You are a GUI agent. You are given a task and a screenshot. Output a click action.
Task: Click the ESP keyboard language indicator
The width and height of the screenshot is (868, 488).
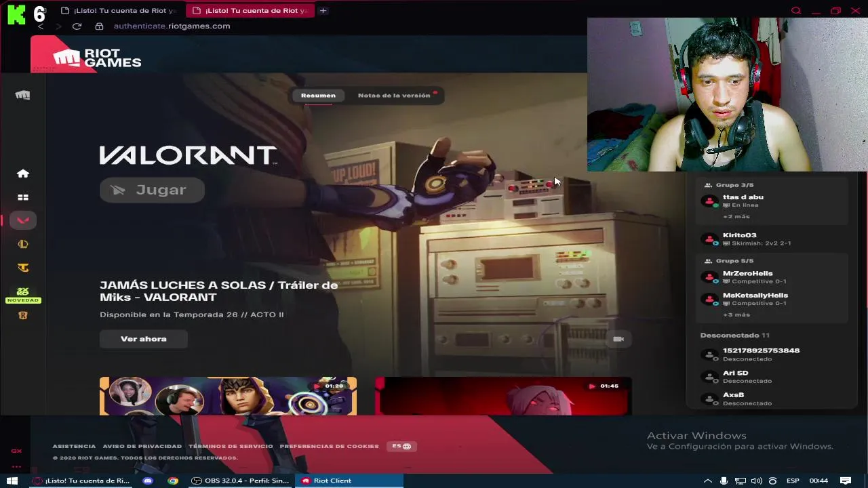[793, 481]
